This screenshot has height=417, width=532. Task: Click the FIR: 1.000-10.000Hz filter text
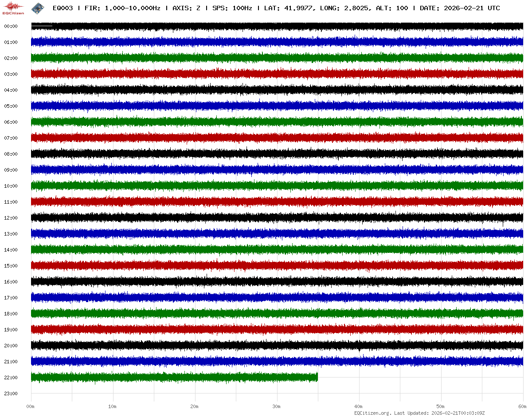pos(122,8)
